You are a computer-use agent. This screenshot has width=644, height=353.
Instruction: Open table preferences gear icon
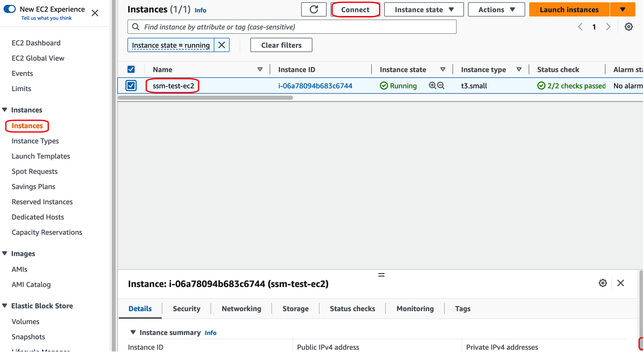coord(628,27)
